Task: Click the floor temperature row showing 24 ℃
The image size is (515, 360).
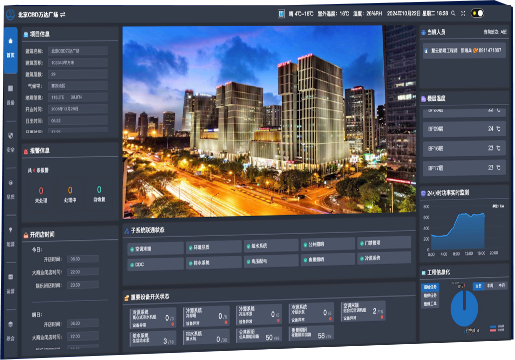Action: tap(464, 129)
